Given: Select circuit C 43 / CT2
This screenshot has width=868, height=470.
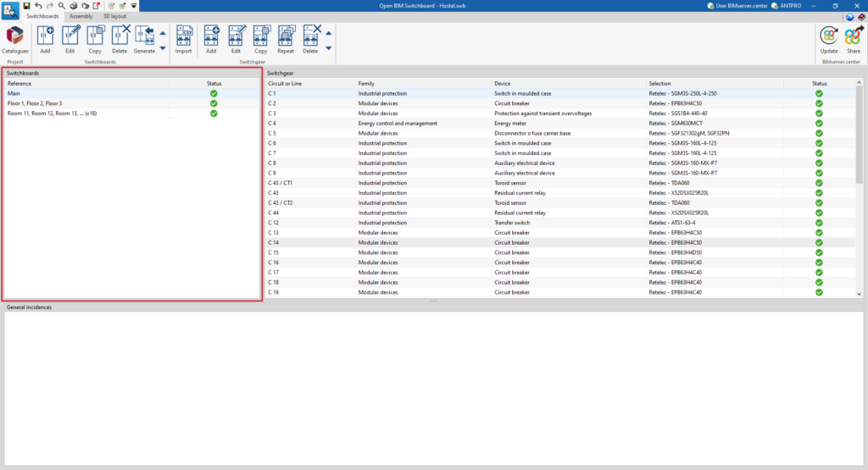Looking at the screenshot, I should click(x=560, y=203).
